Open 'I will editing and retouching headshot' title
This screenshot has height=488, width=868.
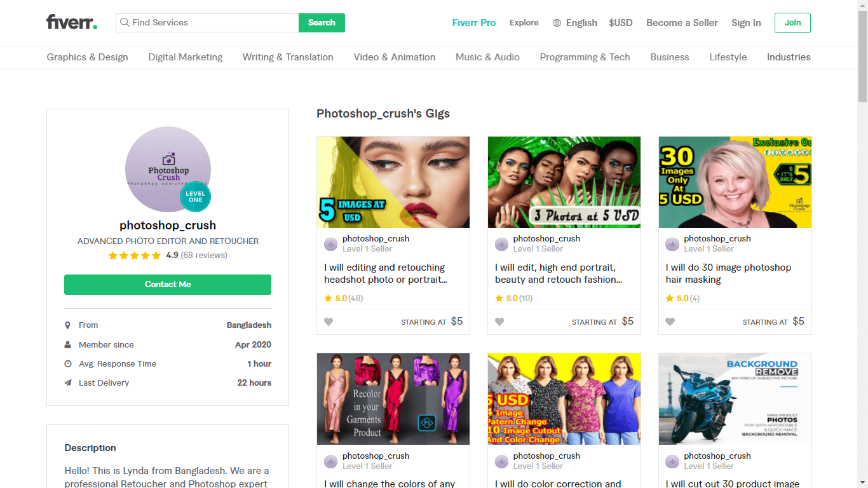(386, 274)
